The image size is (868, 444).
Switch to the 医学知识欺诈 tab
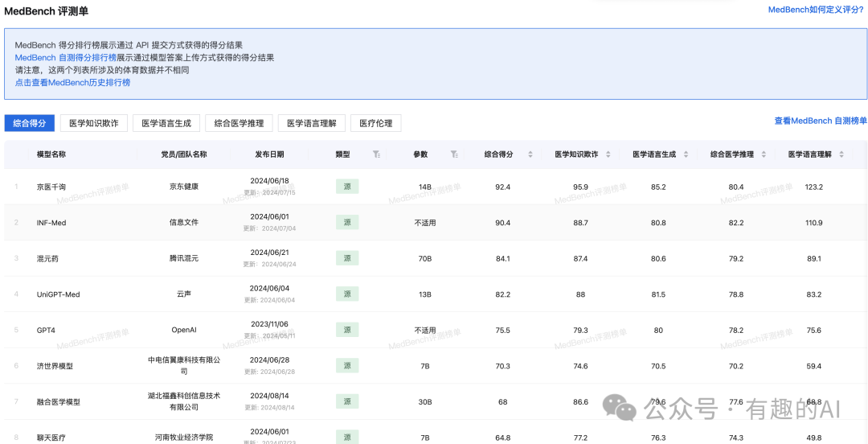click(x=93, y=123)
